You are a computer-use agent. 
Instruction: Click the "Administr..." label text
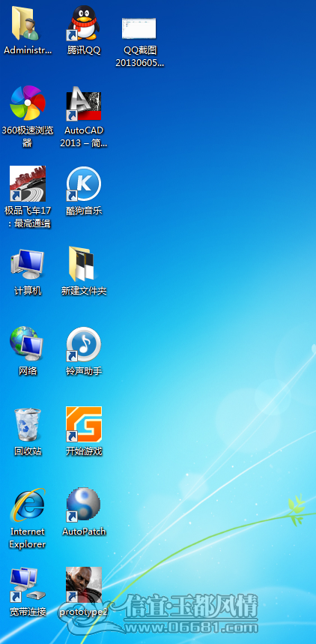click(28, 50)
